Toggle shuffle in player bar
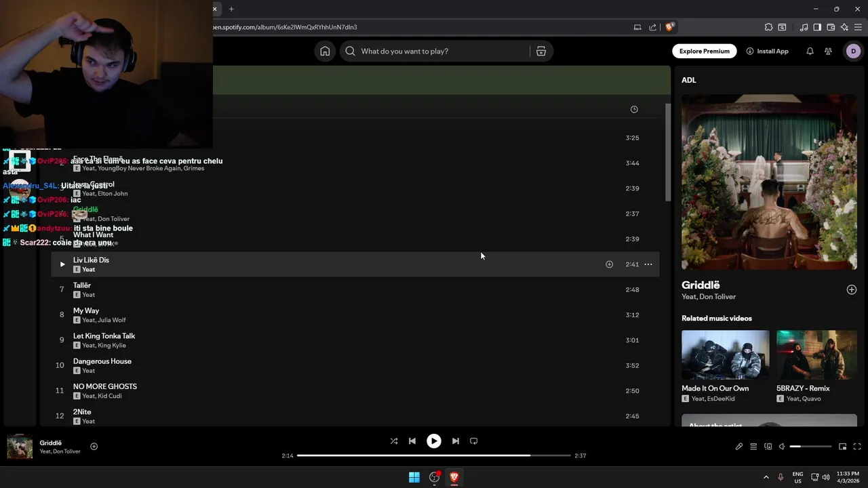 [x=394, y=441]
